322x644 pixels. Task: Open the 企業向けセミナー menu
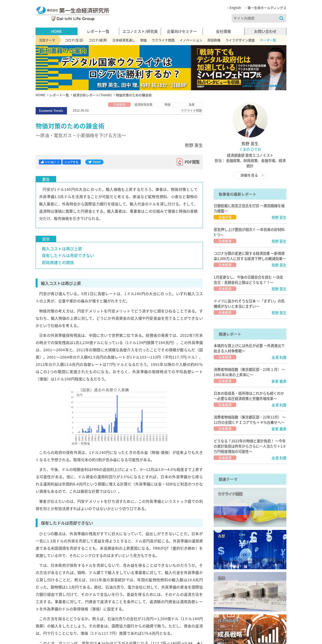[182, 31]
